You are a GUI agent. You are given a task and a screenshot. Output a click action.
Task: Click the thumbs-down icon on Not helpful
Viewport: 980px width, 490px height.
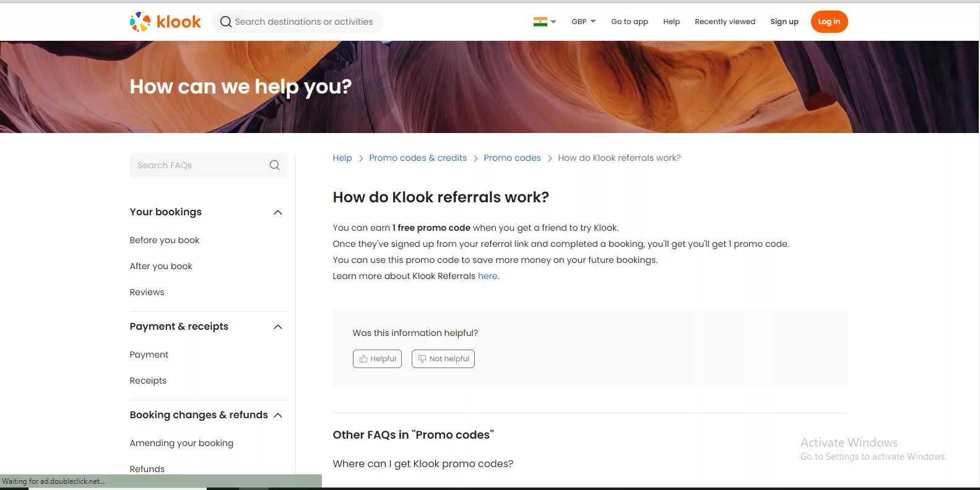(x=422, y=359)
